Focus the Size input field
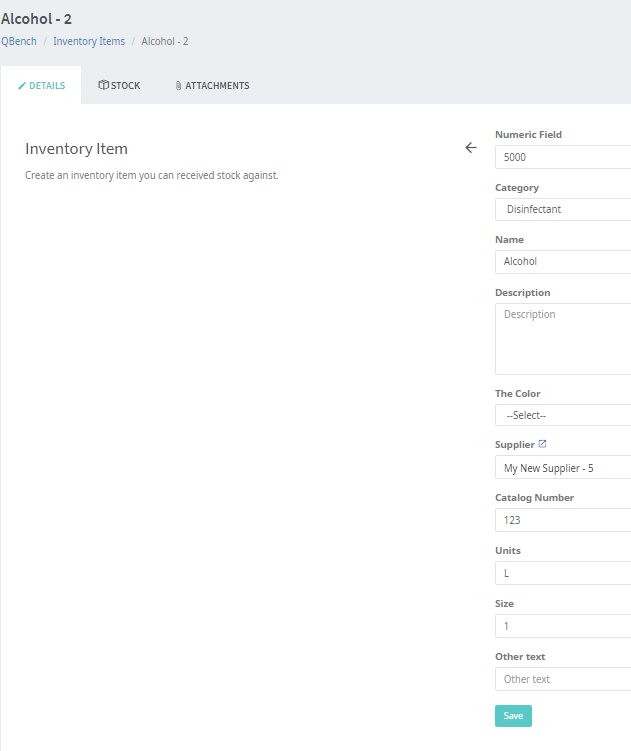 tap(563, 626)
